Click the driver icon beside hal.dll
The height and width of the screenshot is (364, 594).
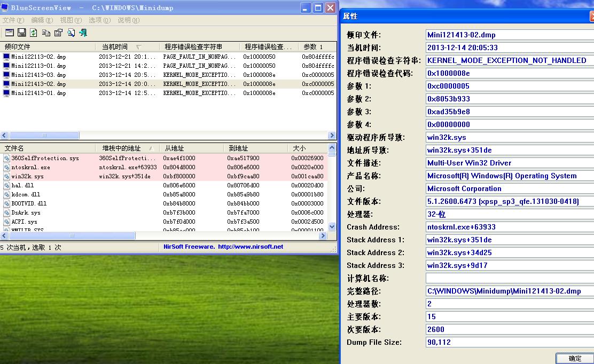[x=6, y=185]
